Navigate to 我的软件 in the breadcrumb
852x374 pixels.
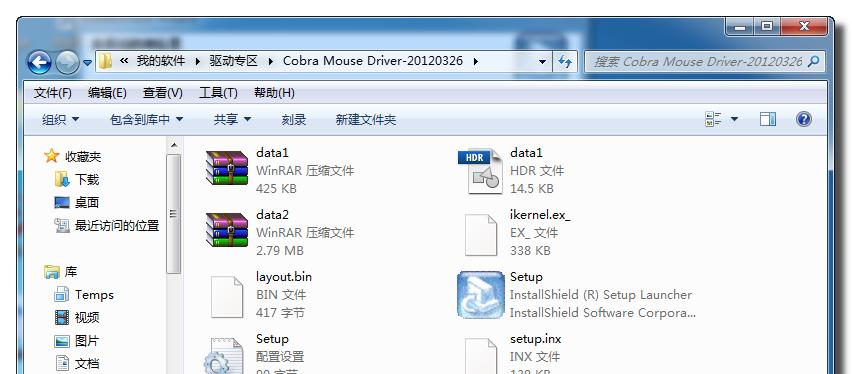pyautogui.click(x=161, y=61)
